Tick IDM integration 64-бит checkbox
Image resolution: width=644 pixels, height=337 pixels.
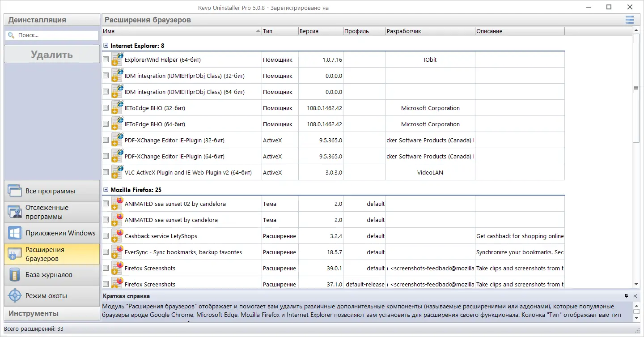[106, 92]
